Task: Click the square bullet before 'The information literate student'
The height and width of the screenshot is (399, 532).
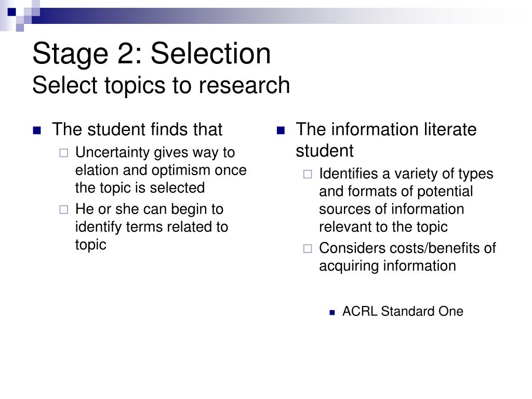Action: 281,130
